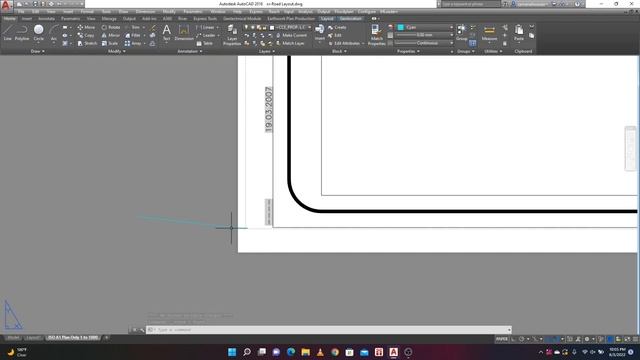Toggle PAPER space status bar button
Viewport: 640px width, 360px height.
pos(502,339)
